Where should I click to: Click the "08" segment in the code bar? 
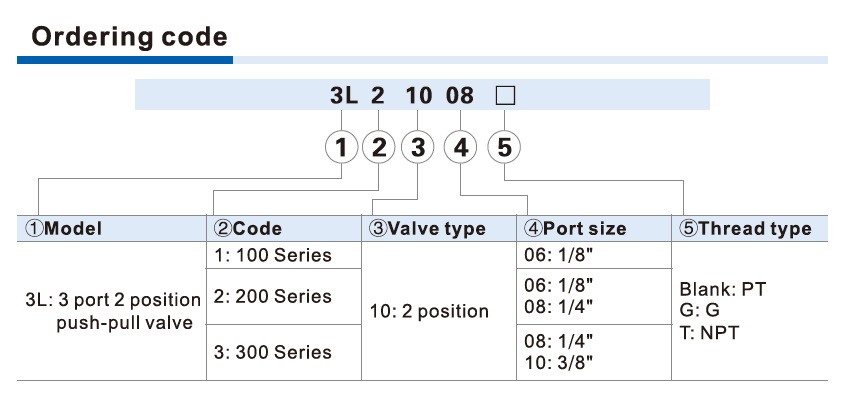tap(459, 96)
